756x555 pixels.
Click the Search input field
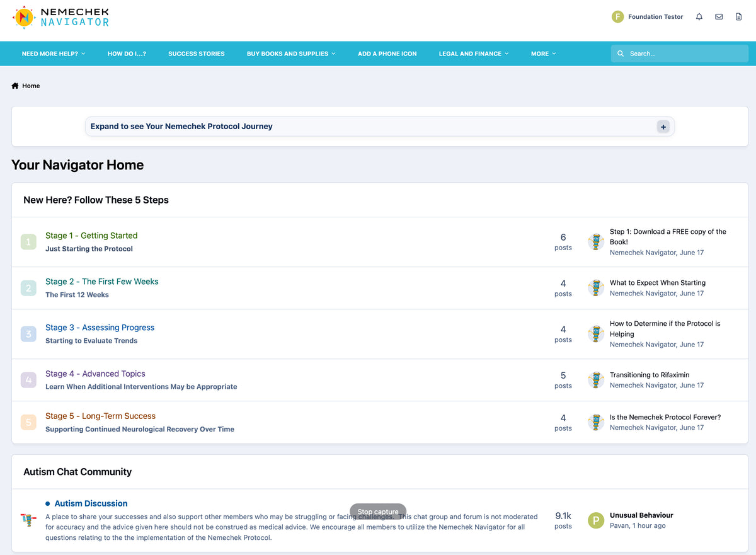tap(680, 54)
